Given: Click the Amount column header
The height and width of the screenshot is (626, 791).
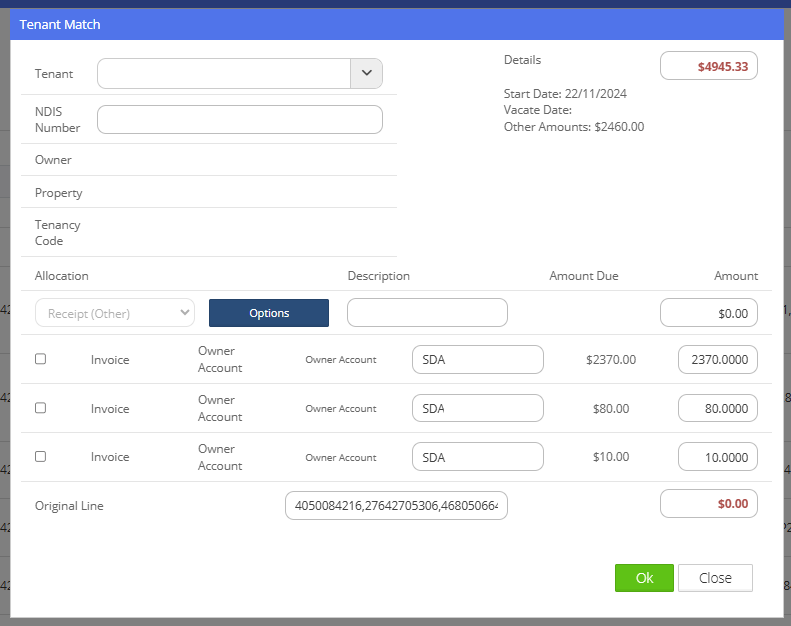Looking at the screenshot, I should point(736,276).
